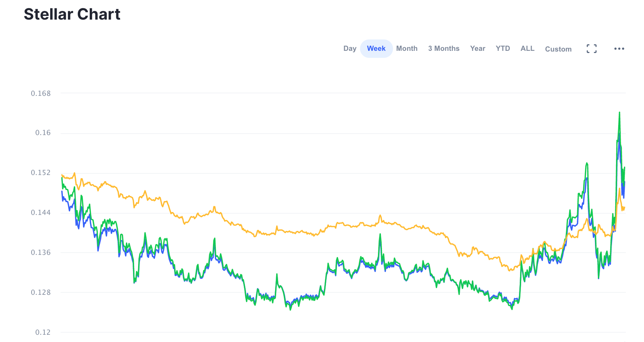Click the 0.12 y-axis label

coord(43,332)
